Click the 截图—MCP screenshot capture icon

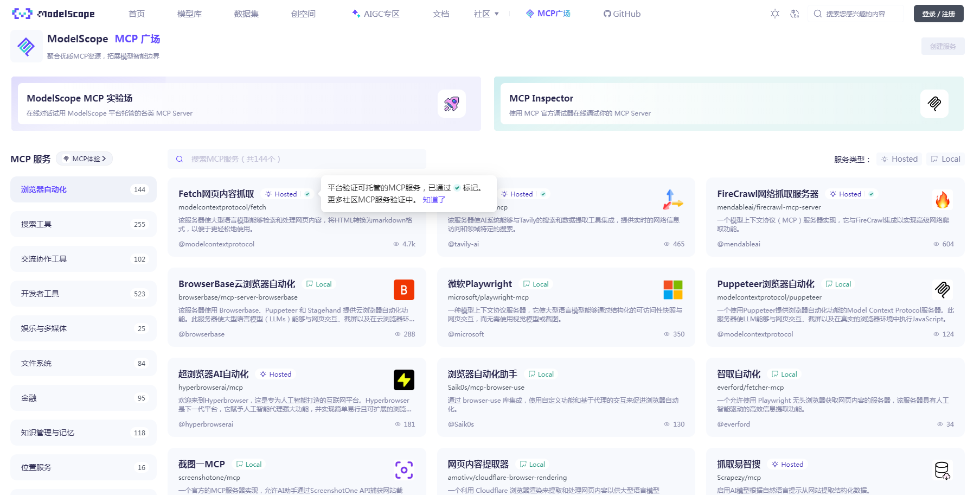click(x=403, y=470)
